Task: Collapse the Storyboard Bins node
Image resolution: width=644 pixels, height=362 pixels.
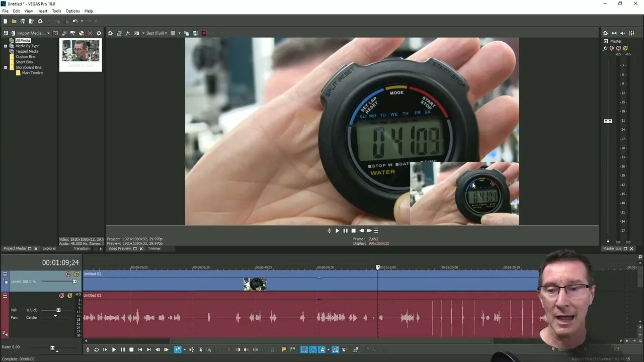Action: point(6,67)
